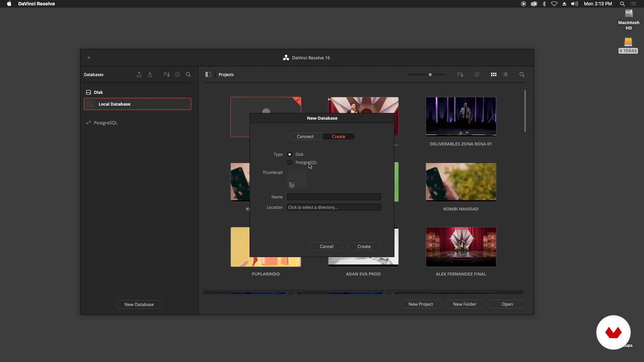Click the Creative Cloud menu bar icon
This screenshot has height=362, width=644.
[x=534, y=4]
